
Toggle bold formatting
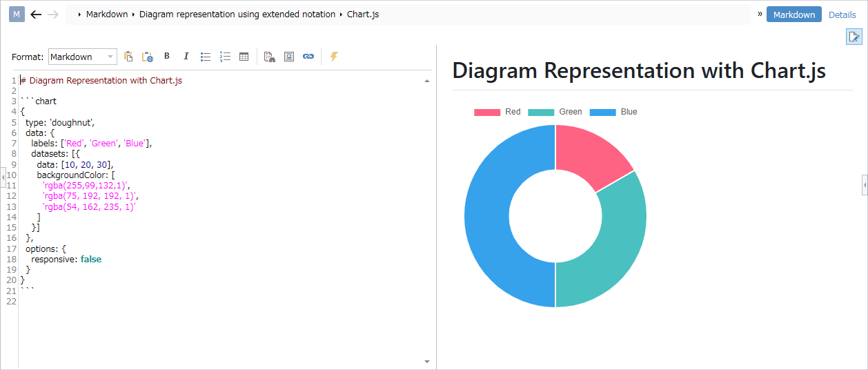(x=167, y=57)
